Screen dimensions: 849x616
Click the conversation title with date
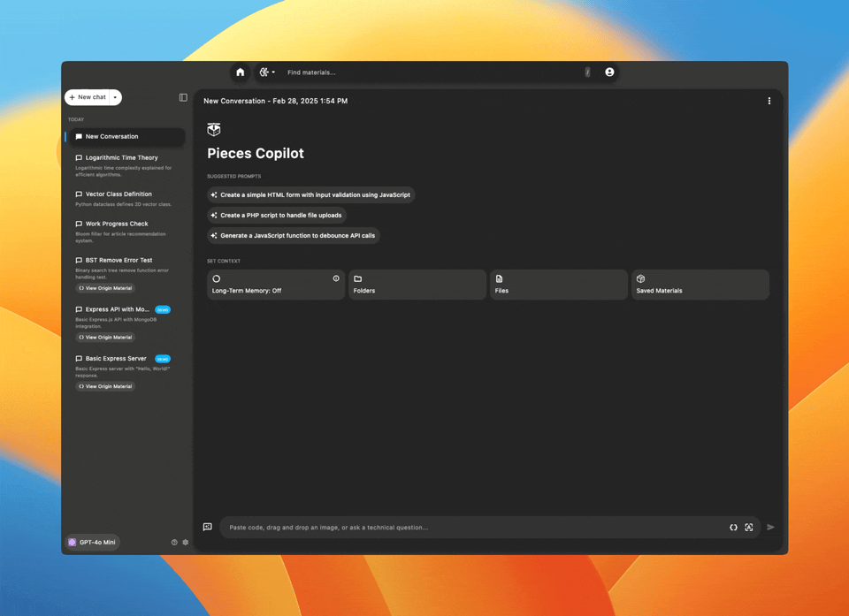(x=276, y=101)
